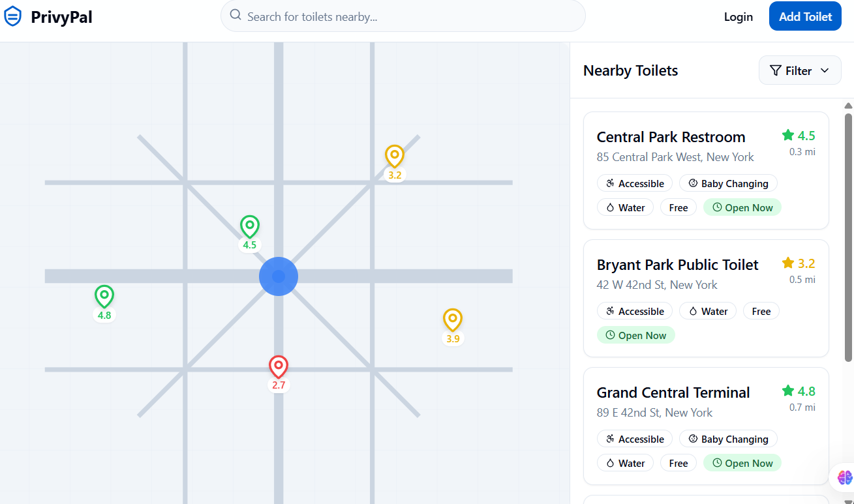The height and width of the screenshot is (504, 854).
Task: Open the Nearby Toilets panel heading
Action: [x=630, y=70]
